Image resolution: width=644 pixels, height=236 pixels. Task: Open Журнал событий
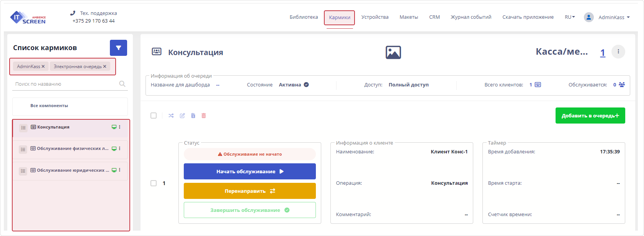(x=471, y=17)
